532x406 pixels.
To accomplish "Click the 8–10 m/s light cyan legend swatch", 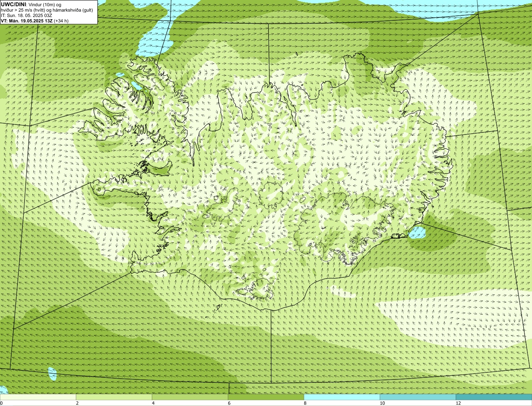I will (342, 397).
